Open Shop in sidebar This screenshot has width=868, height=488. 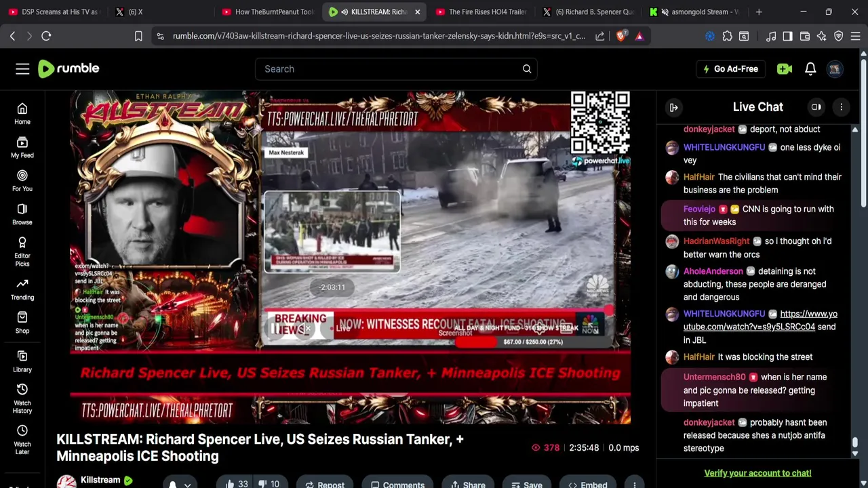pyautogui.click(x=22, y=323)
